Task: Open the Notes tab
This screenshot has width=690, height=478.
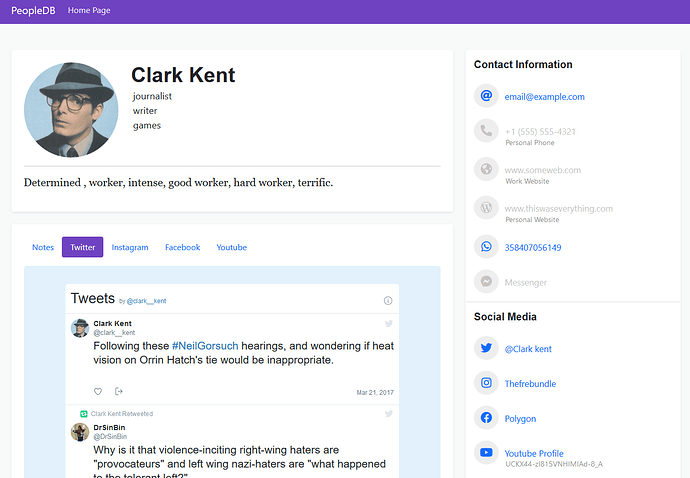Action: click(x=43, y=247)
